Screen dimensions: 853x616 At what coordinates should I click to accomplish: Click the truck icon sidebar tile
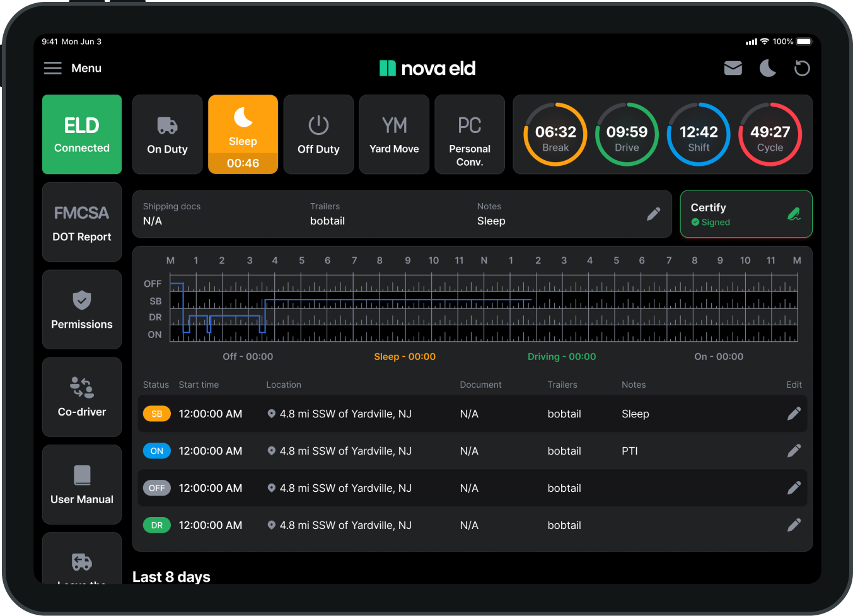82,559
